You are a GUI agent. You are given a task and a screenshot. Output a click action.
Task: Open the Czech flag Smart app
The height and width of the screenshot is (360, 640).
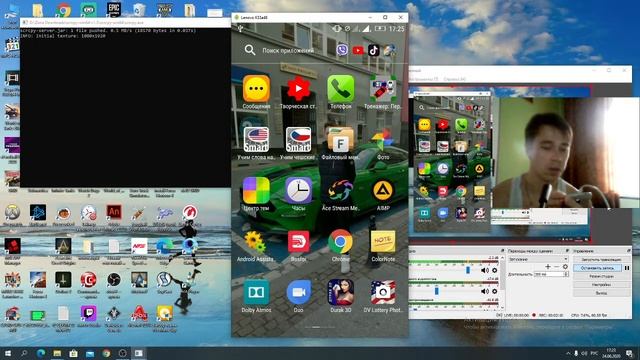coord(298,140)
